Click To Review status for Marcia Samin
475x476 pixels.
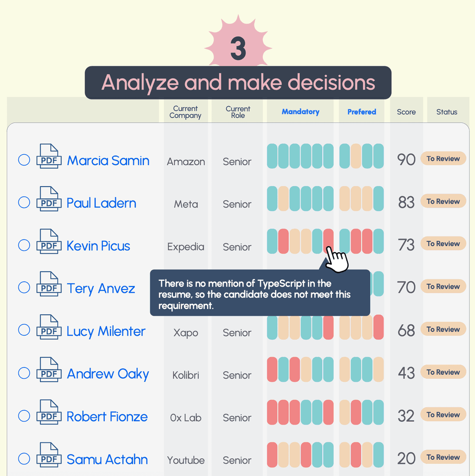pos(443,159)
